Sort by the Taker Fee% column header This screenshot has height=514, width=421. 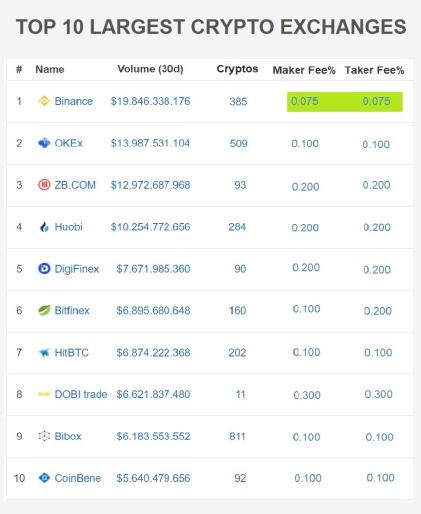[x=374, y=70]
